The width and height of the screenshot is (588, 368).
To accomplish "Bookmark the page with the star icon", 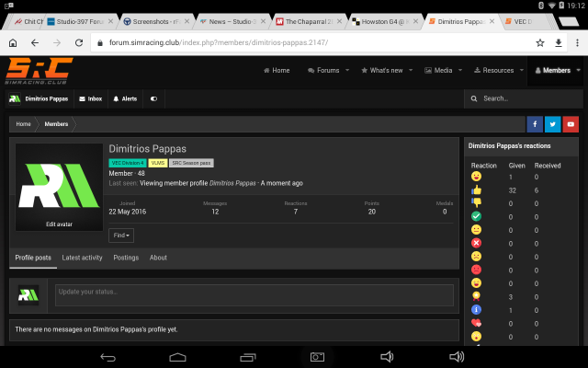I will [x=540, y=43].
